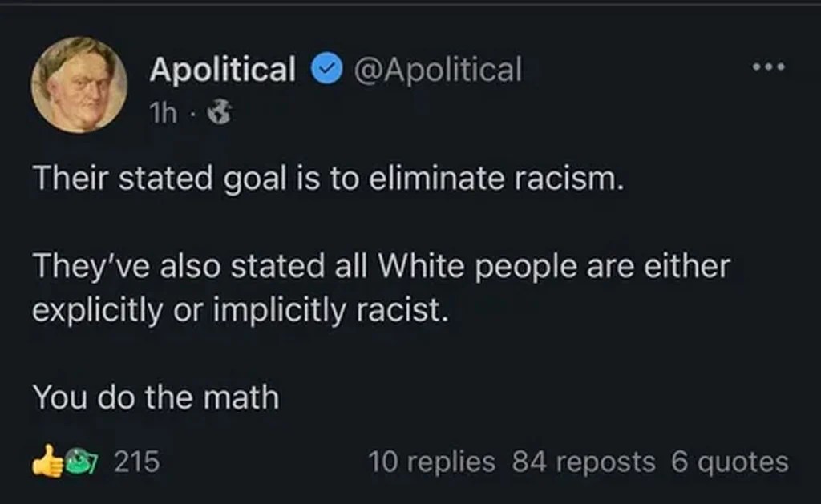This screenshot has height=504, width=821.
Task: Show the 6 quotes
Action: tap(730, 462)
